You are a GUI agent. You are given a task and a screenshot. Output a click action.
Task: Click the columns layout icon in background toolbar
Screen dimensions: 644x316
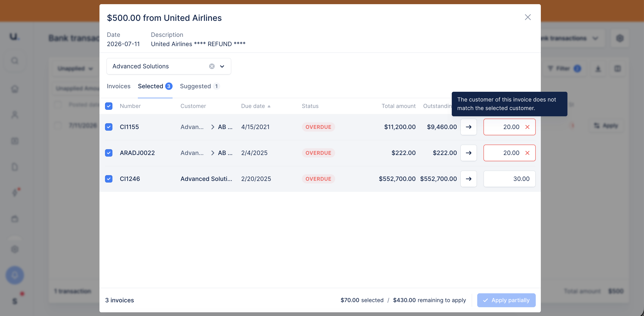point(617,69)
